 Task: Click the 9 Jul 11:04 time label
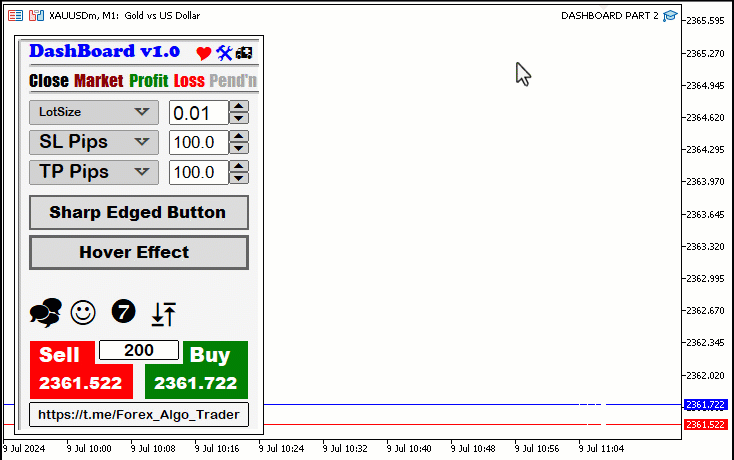(x=602, y=449)
